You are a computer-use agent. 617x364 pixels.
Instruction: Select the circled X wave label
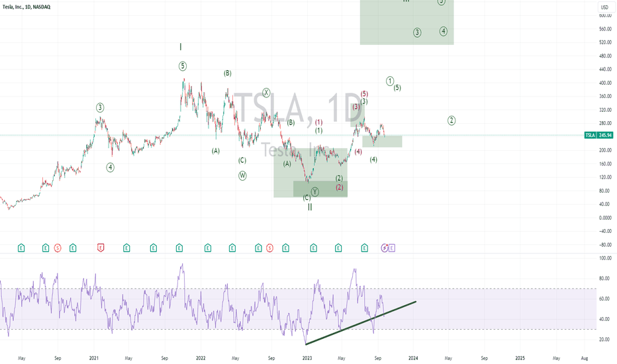pos(266,93)
